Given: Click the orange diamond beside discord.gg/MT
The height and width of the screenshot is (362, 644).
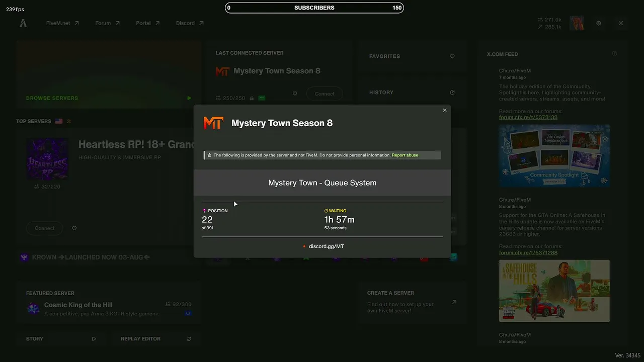Looking at the screenshot, I should (x=304, y=246).
